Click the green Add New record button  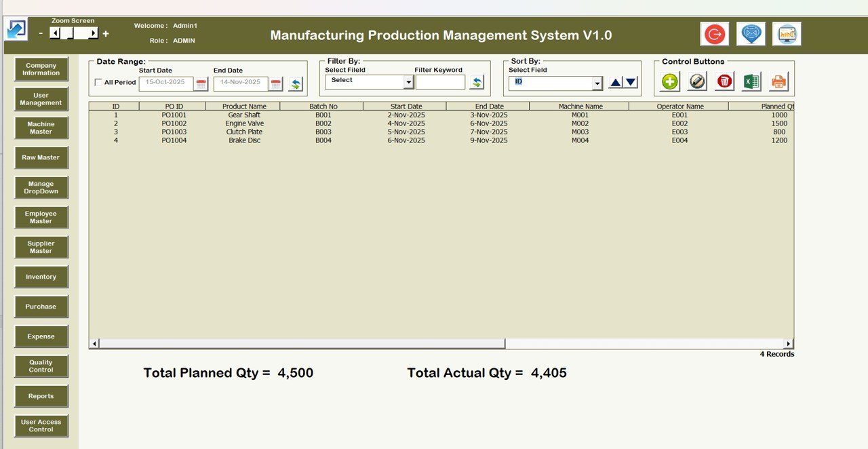click(x=670, y=82)
